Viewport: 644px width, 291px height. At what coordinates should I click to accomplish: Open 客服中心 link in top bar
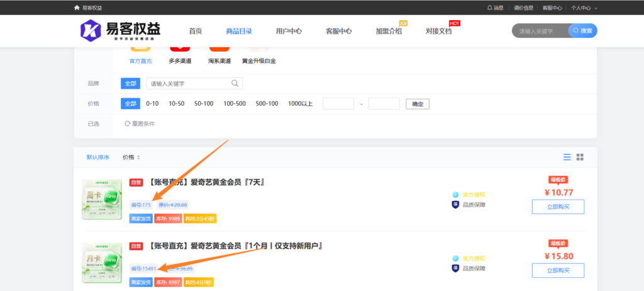(x=552, y=8)
